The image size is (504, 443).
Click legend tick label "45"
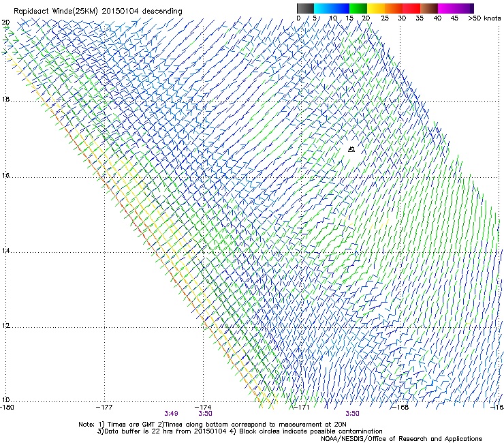click(x=454, y=18)
